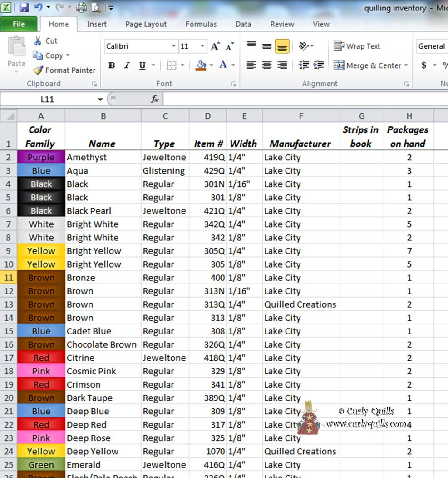448x478 pixels.
Task: Switch to the Page Layout tab
Action: pyautogui.click(x=146, y=25)
